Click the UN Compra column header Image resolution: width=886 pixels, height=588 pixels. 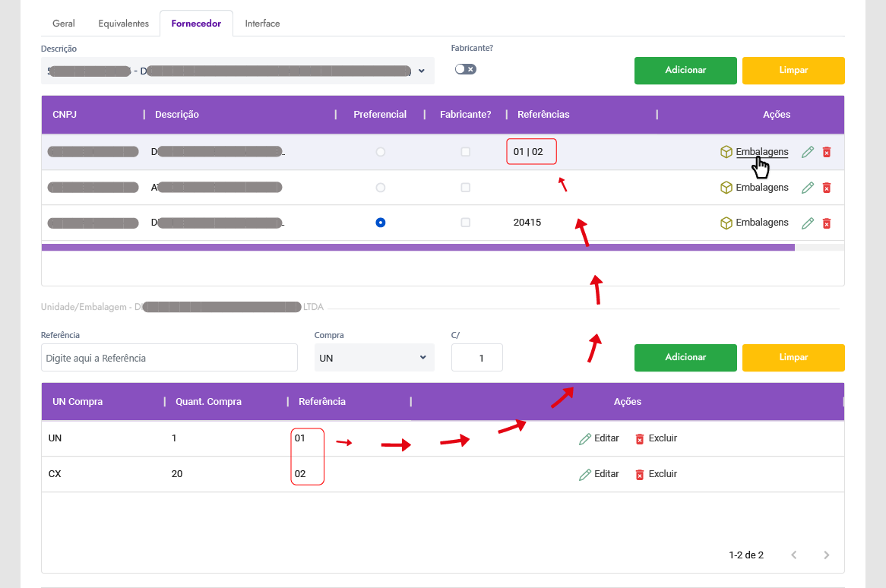click(78, 402)
